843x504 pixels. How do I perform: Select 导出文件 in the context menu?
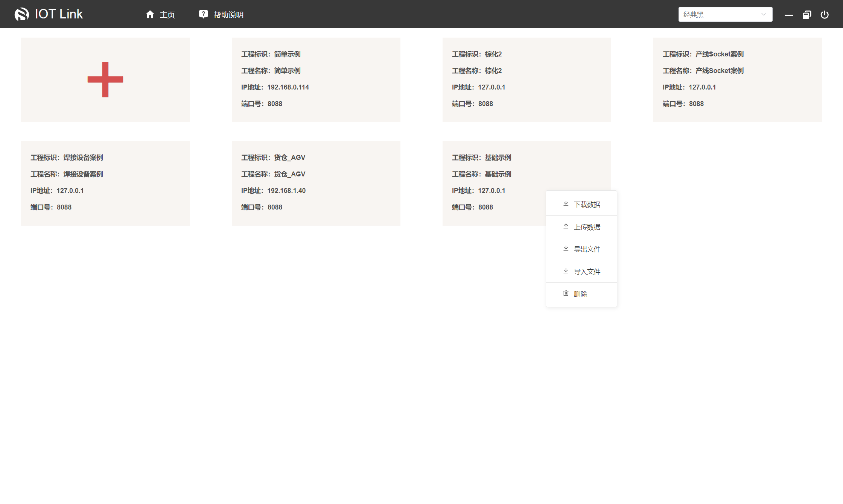(x=581, y=249)
